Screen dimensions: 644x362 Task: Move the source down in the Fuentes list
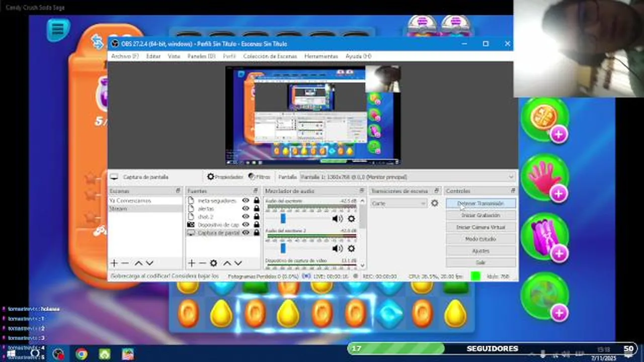coord(238,263)
